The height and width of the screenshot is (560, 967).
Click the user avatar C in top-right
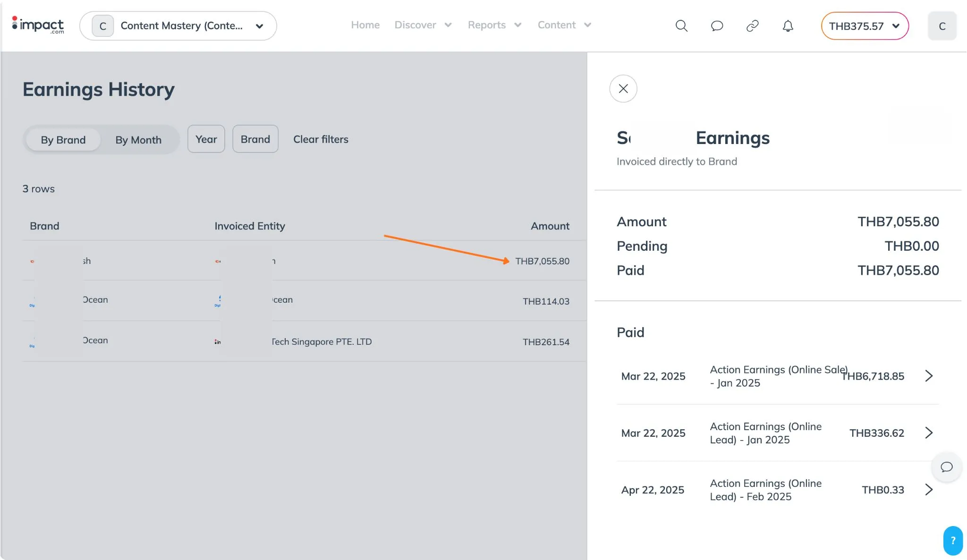[x=942, y=26]
